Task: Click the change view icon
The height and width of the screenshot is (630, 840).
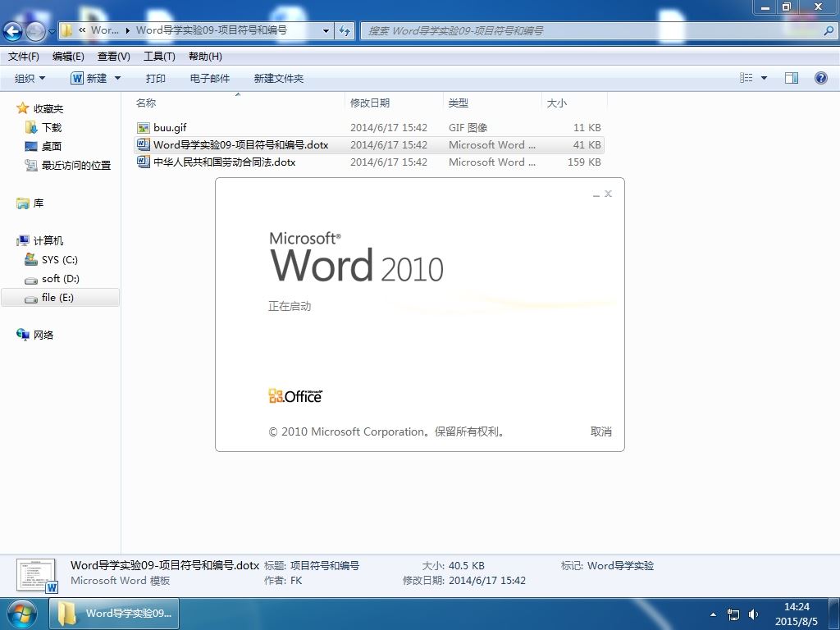Action: click(x=746, y=78)
